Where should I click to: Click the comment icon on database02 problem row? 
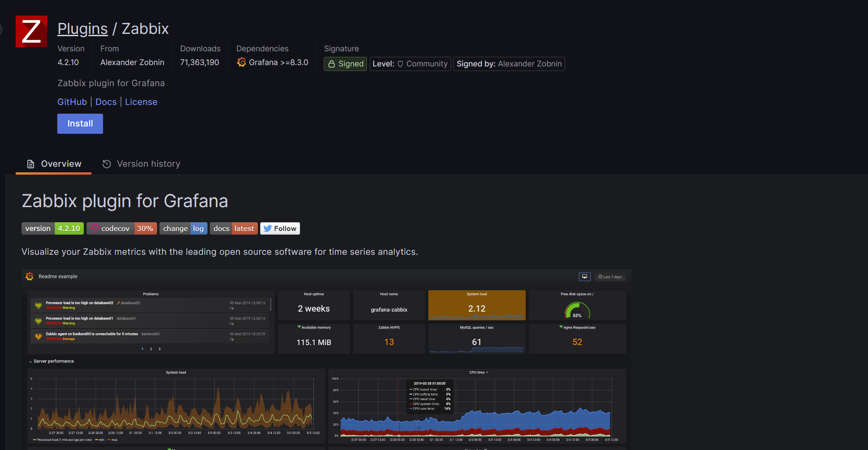tap(232, 308)
